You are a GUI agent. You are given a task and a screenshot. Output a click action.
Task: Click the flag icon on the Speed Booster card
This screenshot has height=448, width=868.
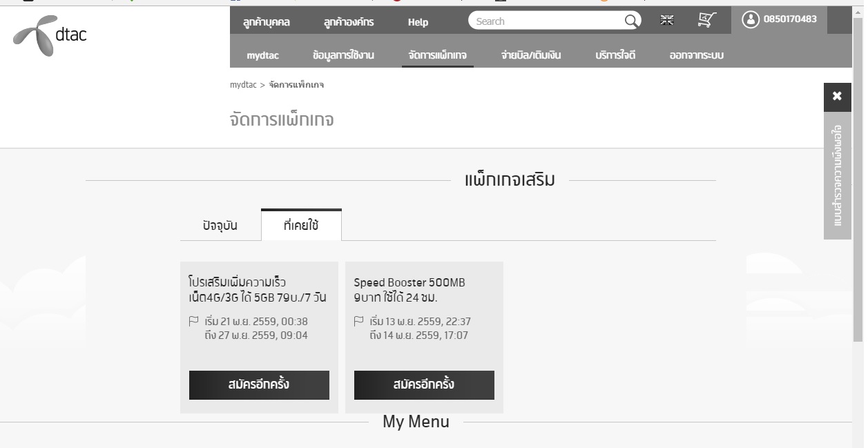coord(358,321)
